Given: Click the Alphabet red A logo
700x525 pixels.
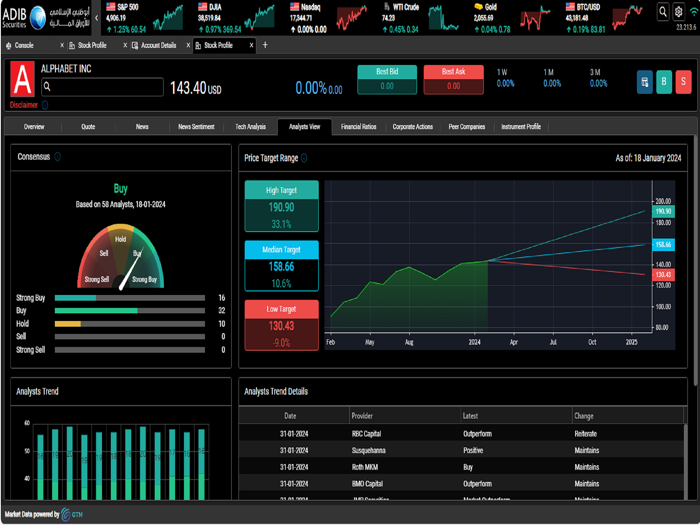Looking at the screenshot, I should pyautogui.click(x=22, y=79).
